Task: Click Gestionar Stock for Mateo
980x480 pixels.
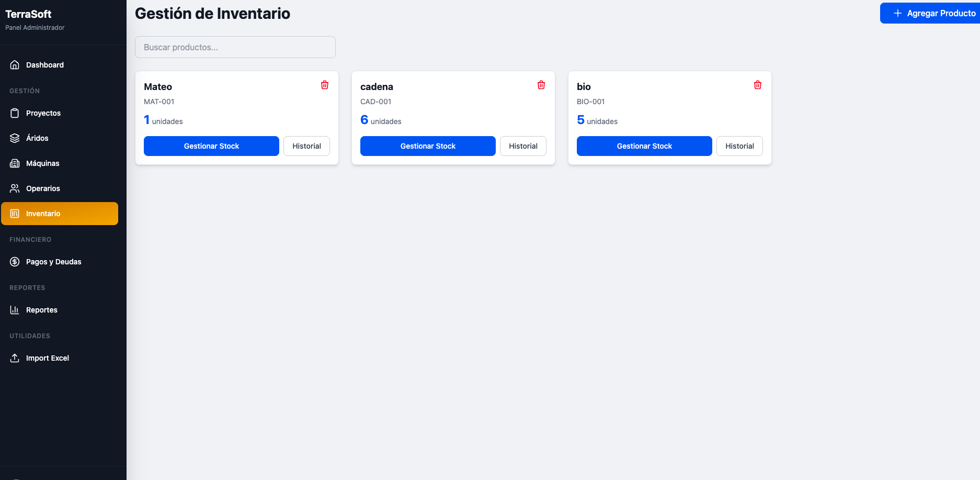Action: (x=211, y=146)
